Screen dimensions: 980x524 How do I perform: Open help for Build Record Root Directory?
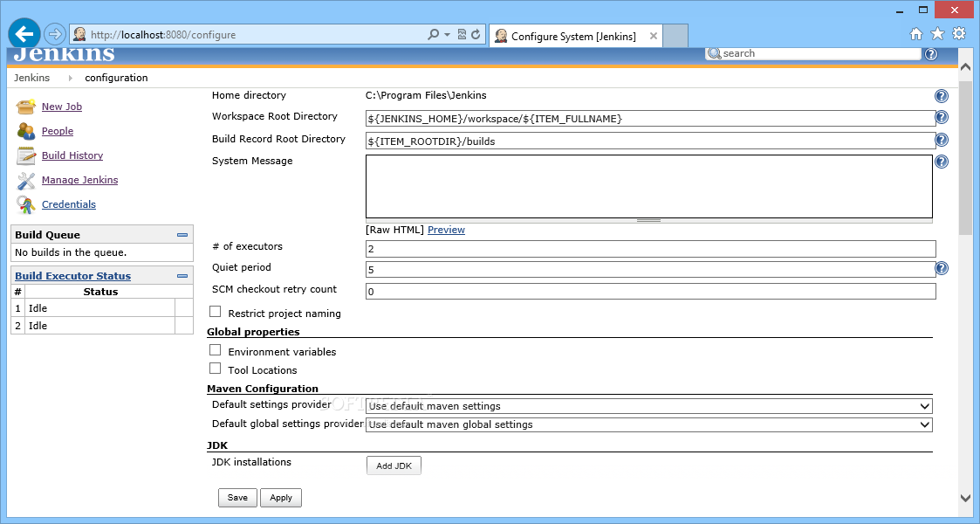(x=942, y=140)
